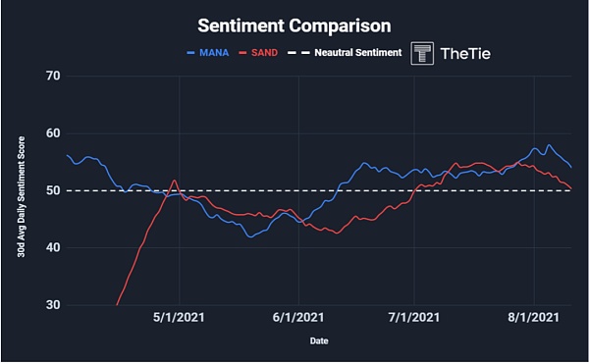Select the 7/1/2021 date axis label
589x364 pixels.
click(414, 318)
